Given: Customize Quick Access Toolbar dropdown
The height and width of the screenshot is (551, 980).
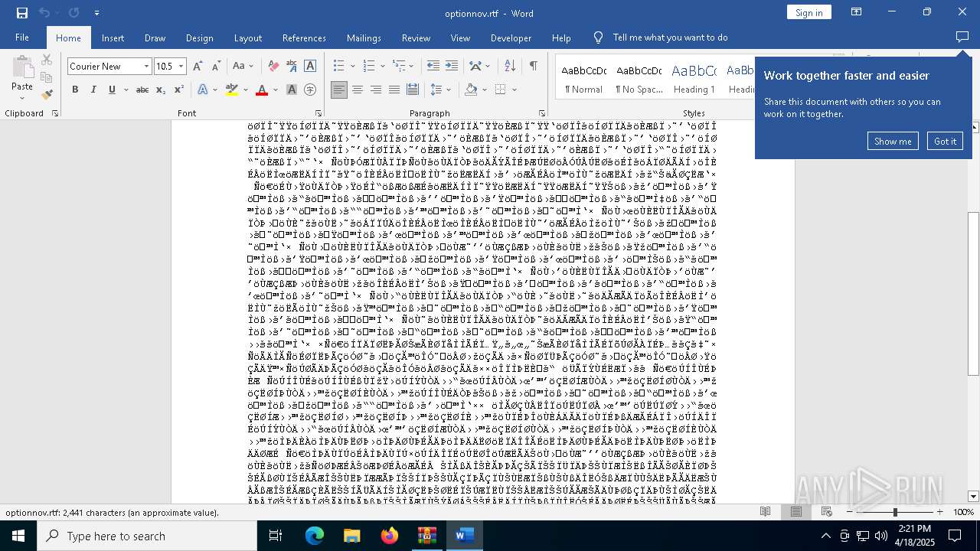Looking at the screenshot, I should pos(96,13).
